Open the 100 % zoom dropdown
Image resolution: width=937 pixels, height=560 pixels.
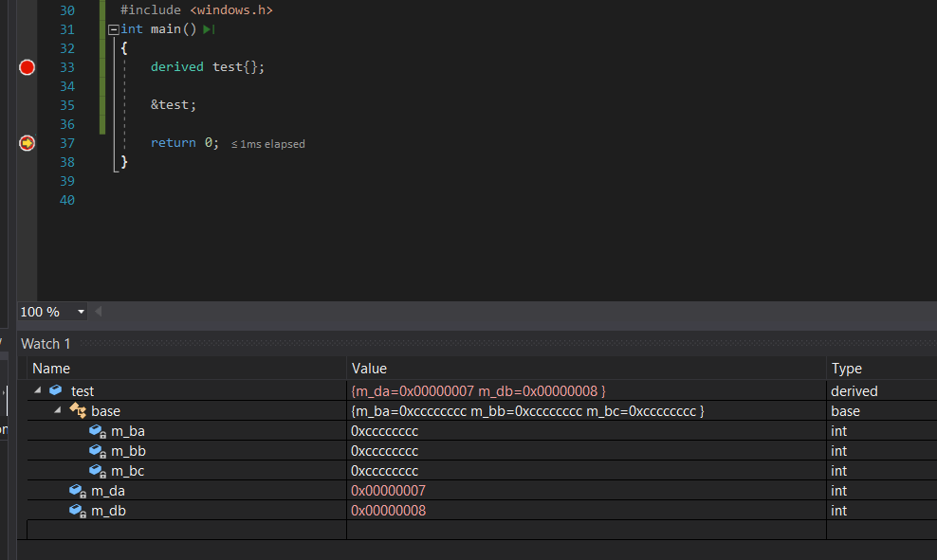[x=81, y=312]
